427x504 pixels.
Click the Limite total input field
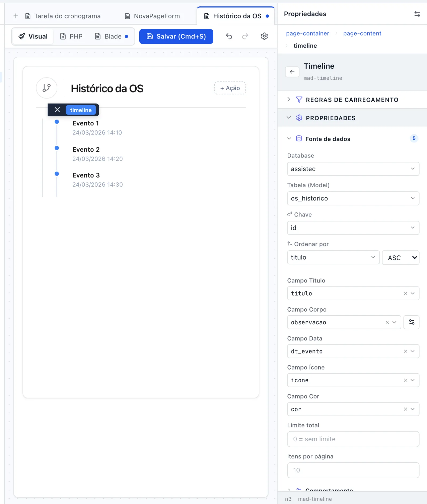(x=353, y=439)
